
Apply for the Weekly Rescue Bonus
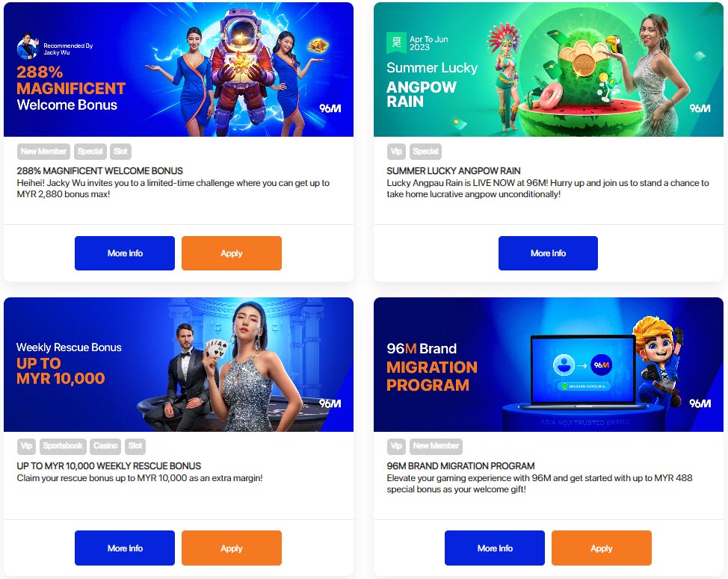231,548
